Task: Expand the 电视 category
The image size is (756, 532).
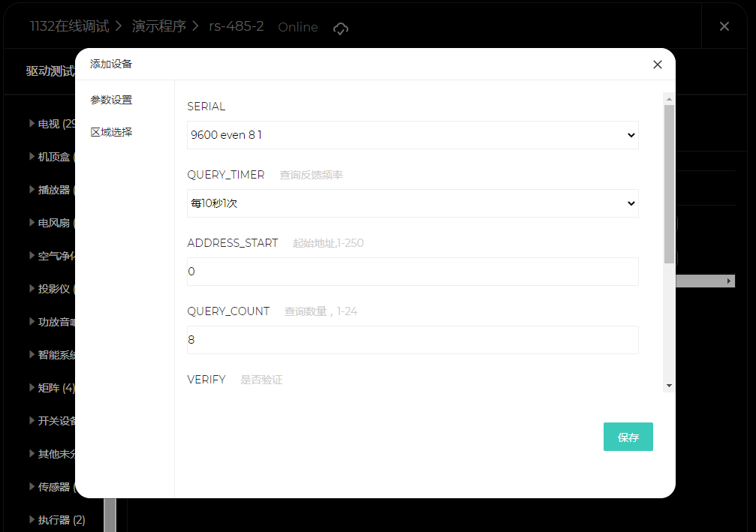Action: (x=52, y=124)
